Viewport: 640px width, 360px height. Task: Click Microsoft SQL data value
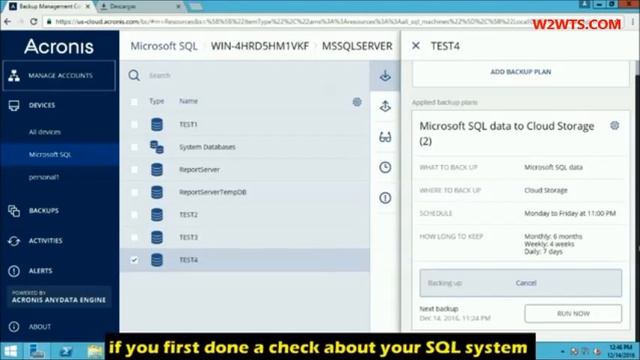pyautogui.click(x=553, y=167)
